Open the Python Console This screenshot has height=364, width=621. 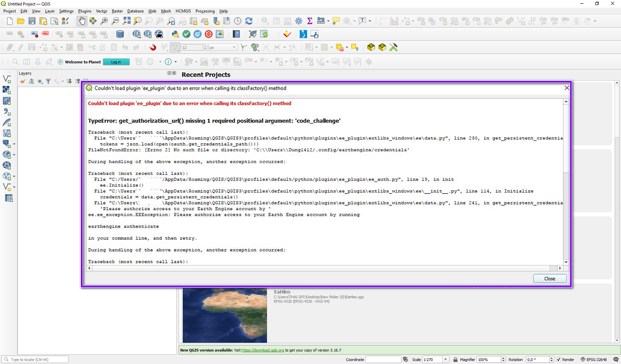point(175,34)
